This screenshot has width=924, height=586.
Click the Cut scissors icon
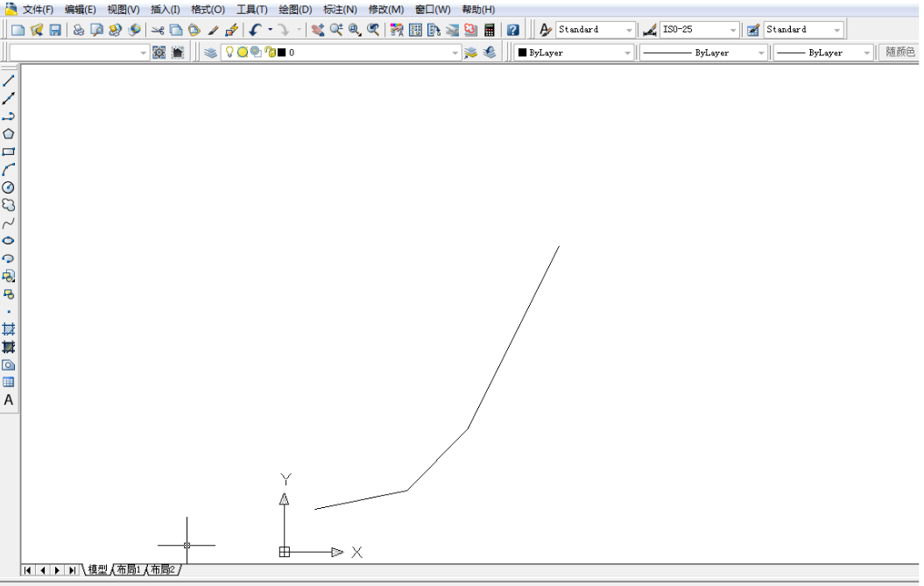(158, 30)
